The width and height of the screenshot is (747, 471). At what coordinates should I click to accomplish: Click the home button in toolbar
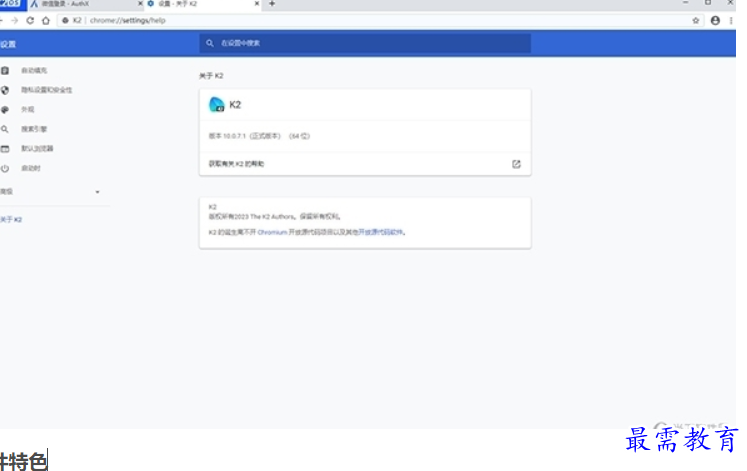(46, 20)
